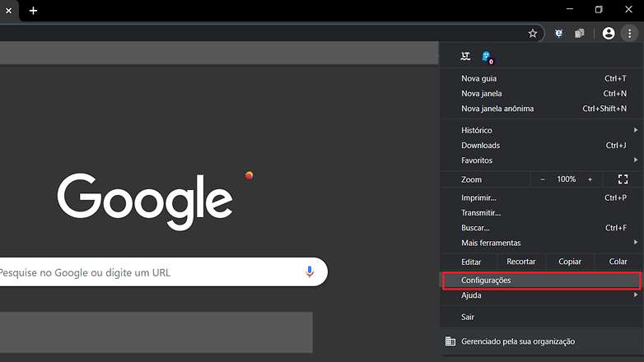
Task: Click the Google logo
Action: tap(145, 201)
